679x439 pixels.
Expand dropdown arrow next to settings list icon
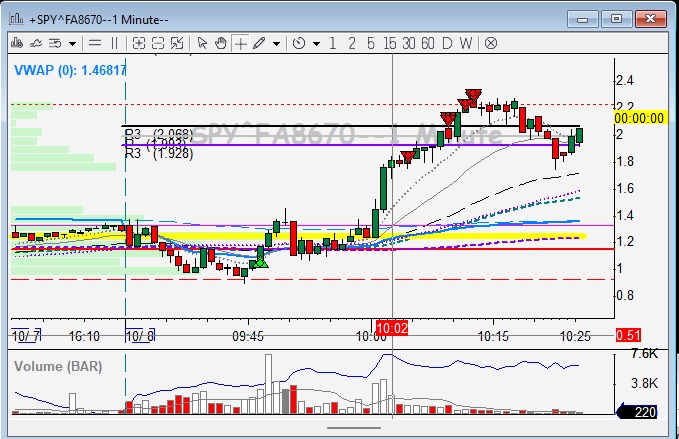point(72,44)
